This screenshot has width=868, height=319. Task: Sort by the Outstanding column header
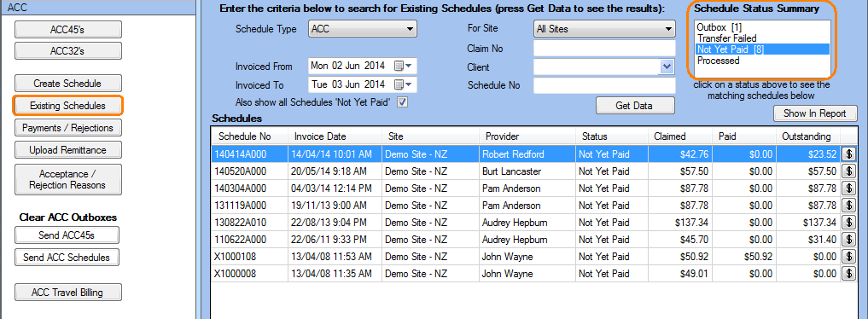pos(807,136)
